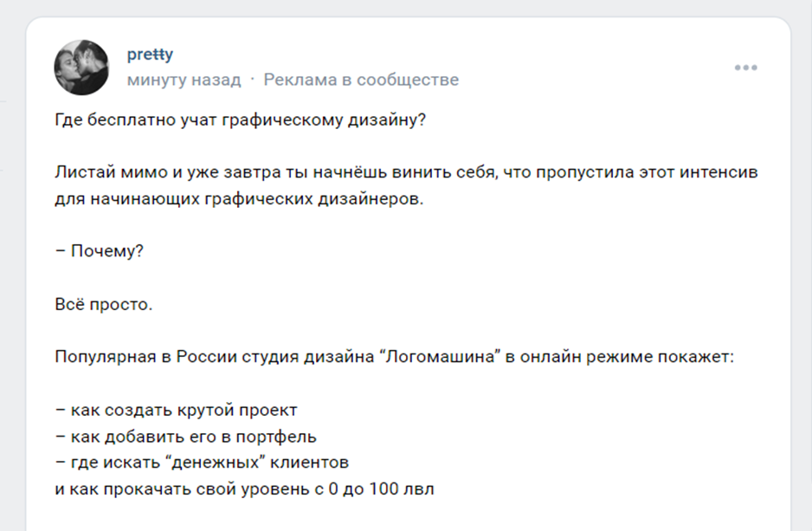Click the line 'для начинающих графических дизайнеров.'
Image resolution: width=812 pixels, height=531 pixels.
240,198
